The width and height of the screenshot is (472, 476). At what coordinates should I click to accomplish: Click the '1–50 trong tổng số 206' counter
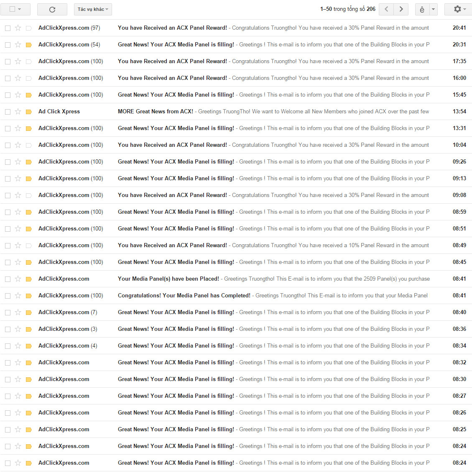[348, 9]
